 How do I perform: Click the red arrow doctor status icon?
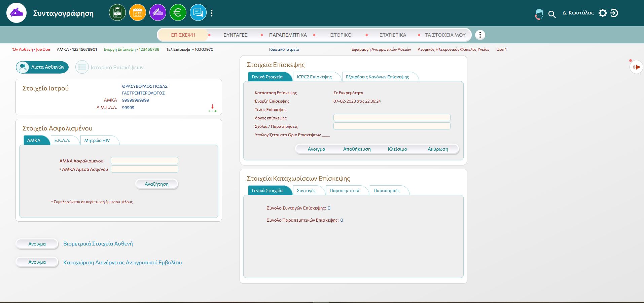(x=212, y=108)
